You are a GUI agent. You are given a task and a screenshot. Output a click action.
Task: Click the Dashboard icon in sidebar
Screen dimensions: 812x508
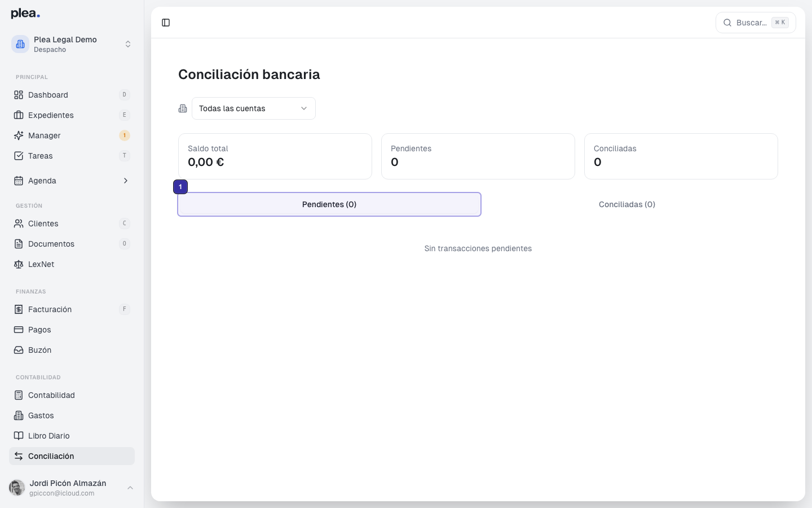coord(18,95)
